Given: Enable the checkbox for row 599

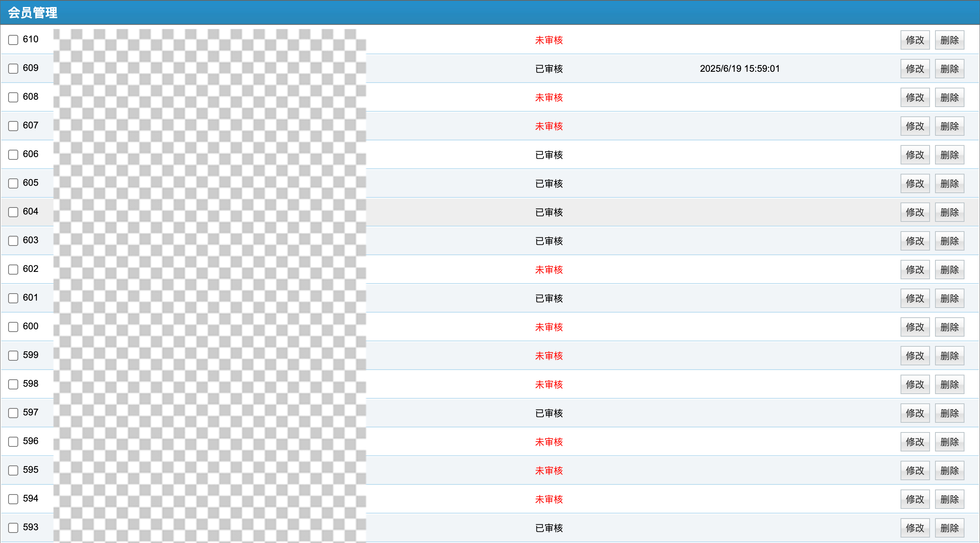Looking at the screenshot, I should click(x=13, y=356).
